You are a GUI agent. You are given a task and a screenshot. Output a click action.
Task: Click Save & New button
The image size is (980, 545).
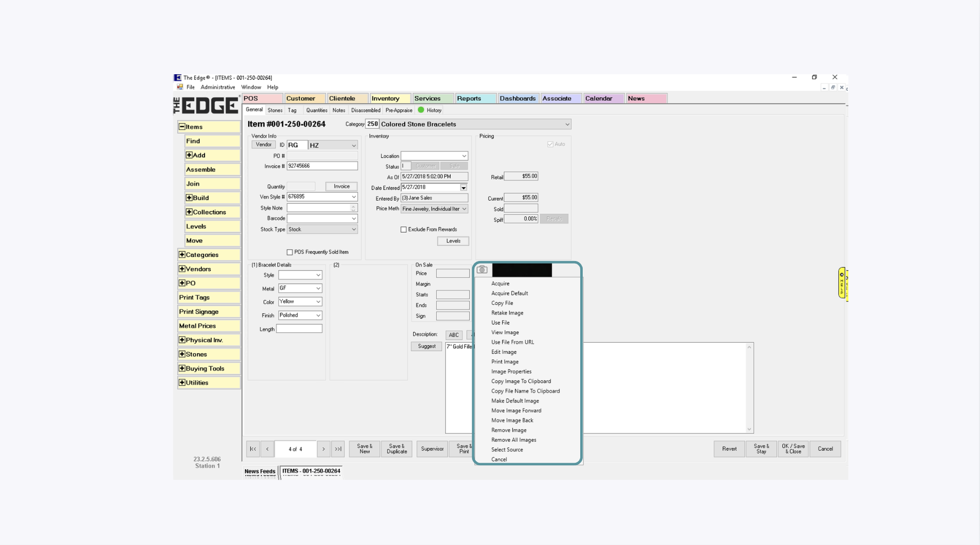[x=364, y=449]
